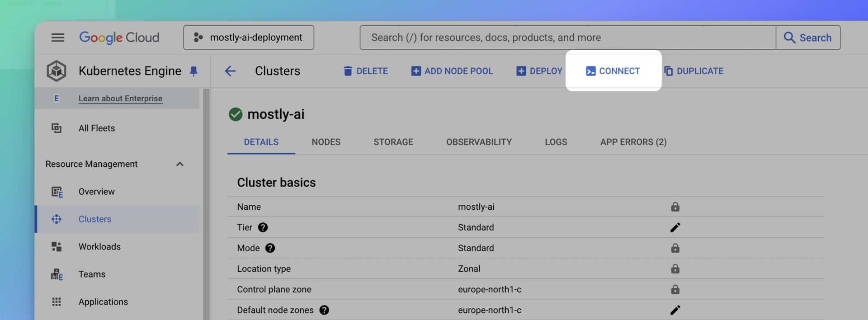Open Teams in sidebar
Image resolution: width=868 pixels, height=320 pixels.
click(92, 274)
